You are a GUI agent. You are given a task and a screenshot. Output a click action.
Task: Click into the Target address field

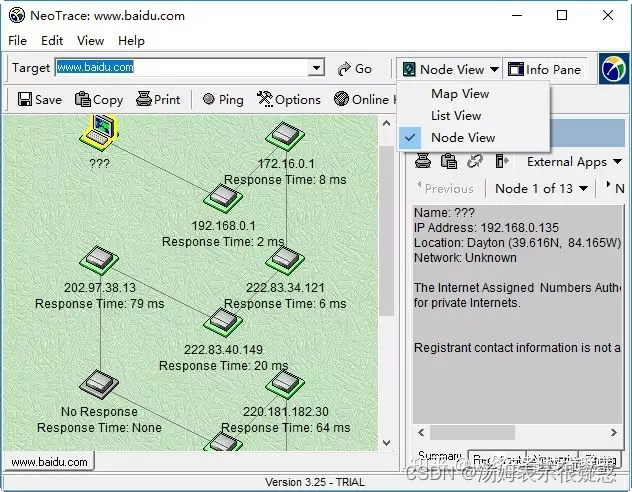[181, 67]
